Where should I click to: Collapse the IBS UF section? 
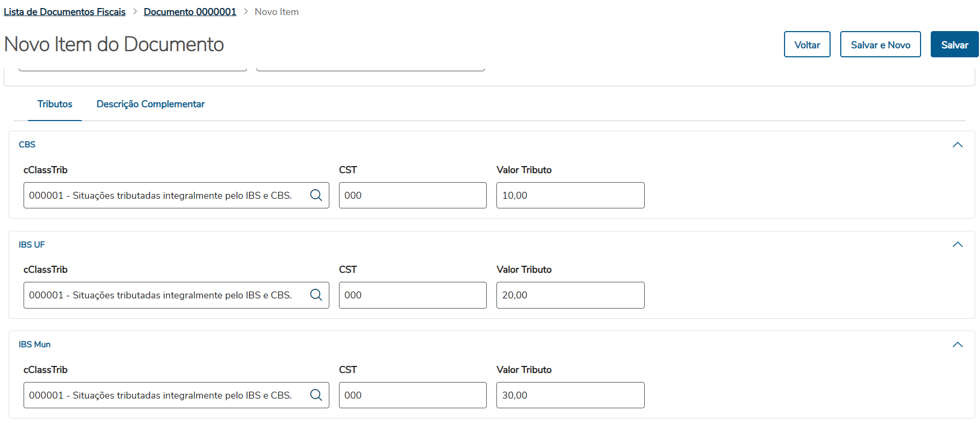coord(958,244)
